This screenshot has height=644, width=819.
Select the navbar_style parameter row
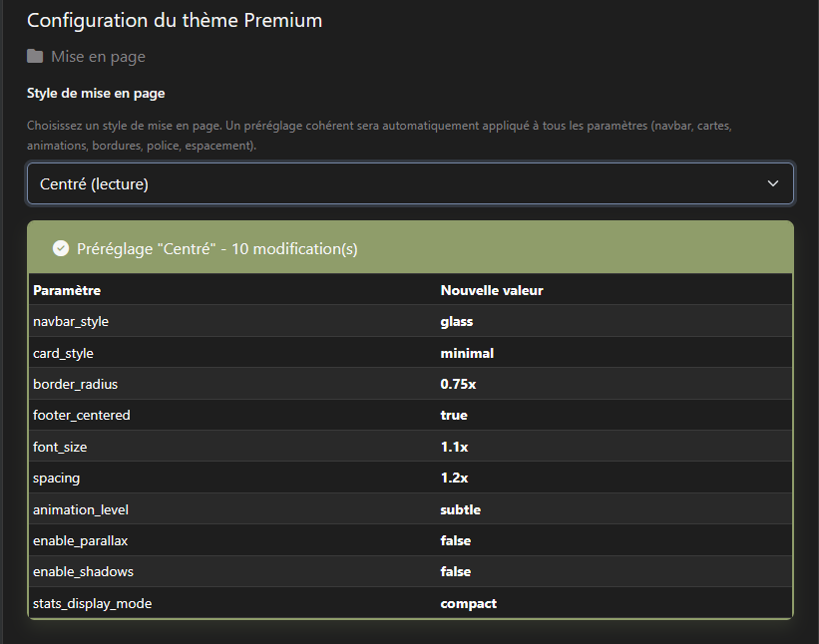click(x=71, y=322)
